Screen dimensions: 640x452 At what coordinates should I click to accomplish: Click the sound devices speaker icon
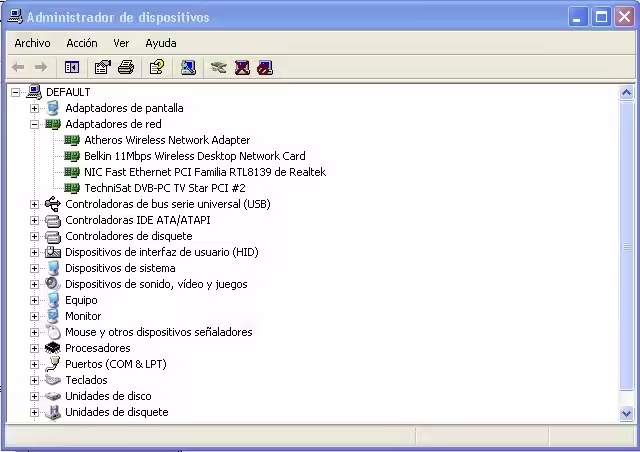53,284
